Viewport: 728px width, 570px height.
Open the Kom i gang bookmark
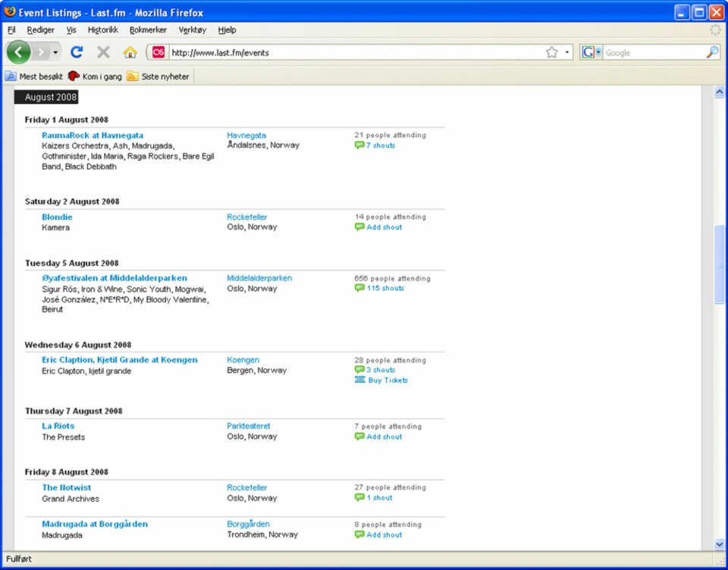point(95,77)
